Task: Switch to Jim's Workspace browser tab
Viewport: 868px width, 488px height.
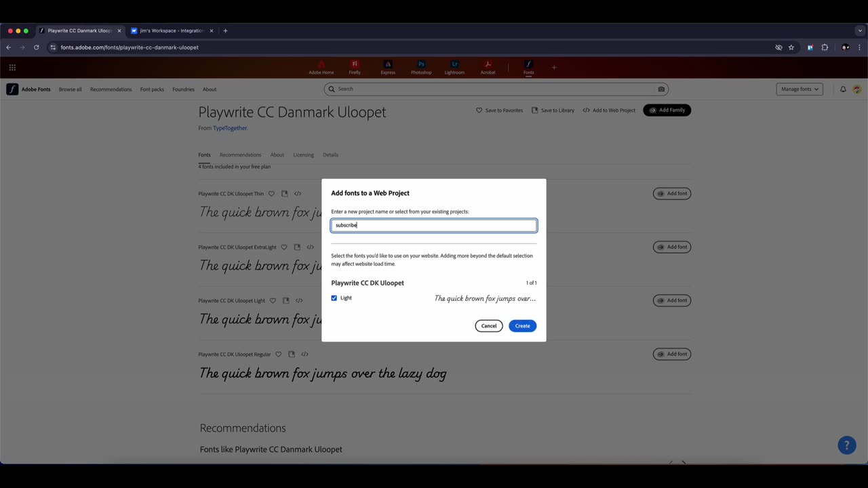Action: (x=171, y=30)
